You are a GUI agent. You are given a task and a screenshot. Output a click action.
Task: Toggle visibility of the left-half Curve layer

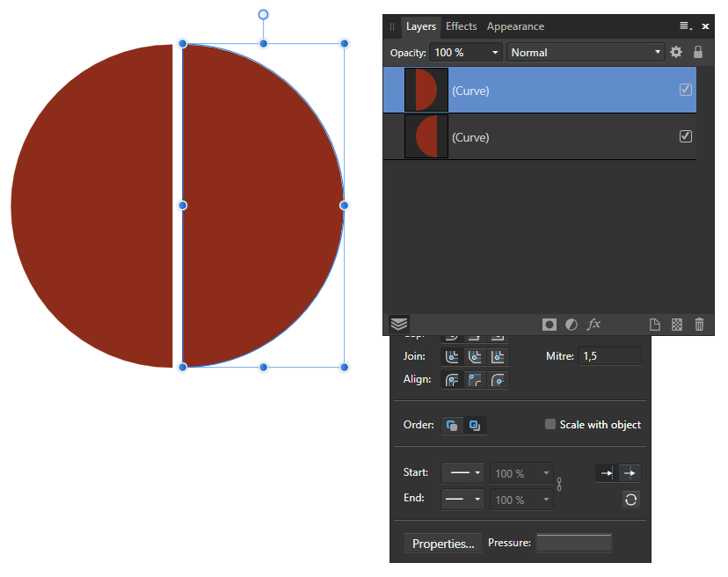(x=686, y=136)
